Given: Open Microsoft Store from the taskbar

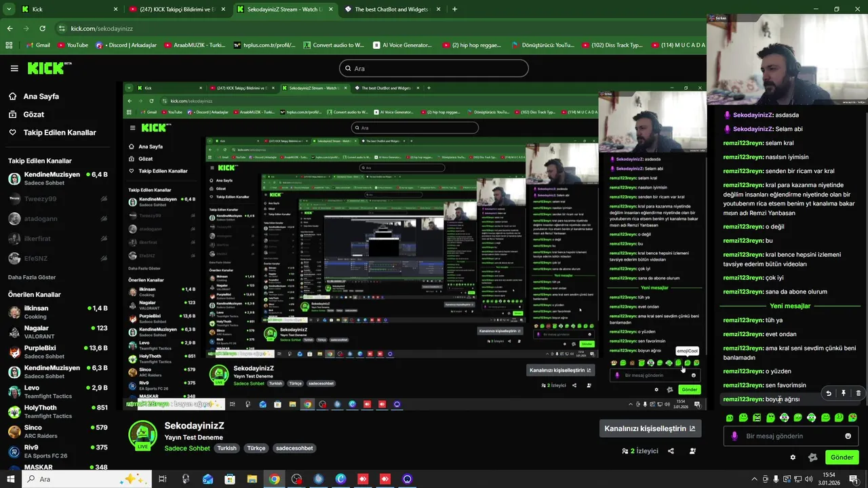Looking at the screenshot, I should [x=230, y=479].
